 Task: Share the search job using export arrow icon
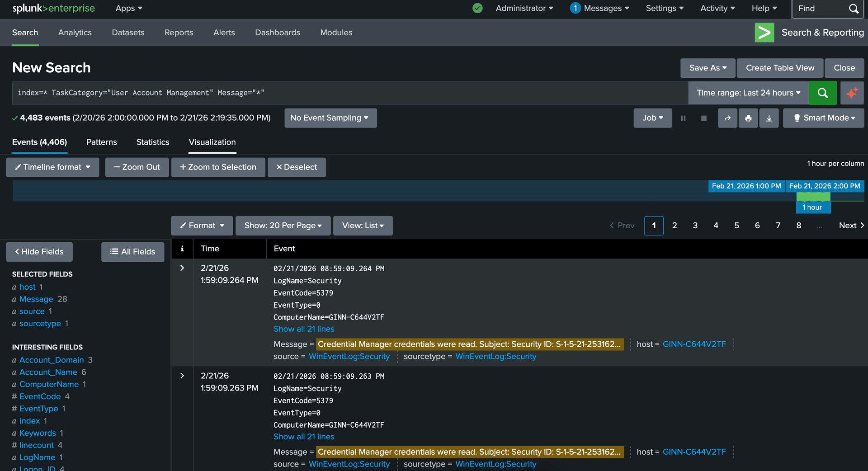point(727,118)
